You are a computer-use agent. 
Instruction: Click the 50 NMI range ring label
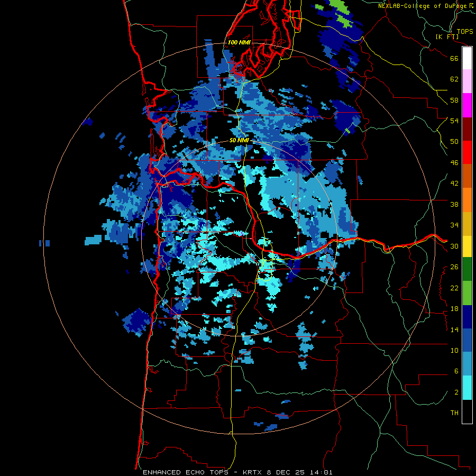click(x=239, y=140)
